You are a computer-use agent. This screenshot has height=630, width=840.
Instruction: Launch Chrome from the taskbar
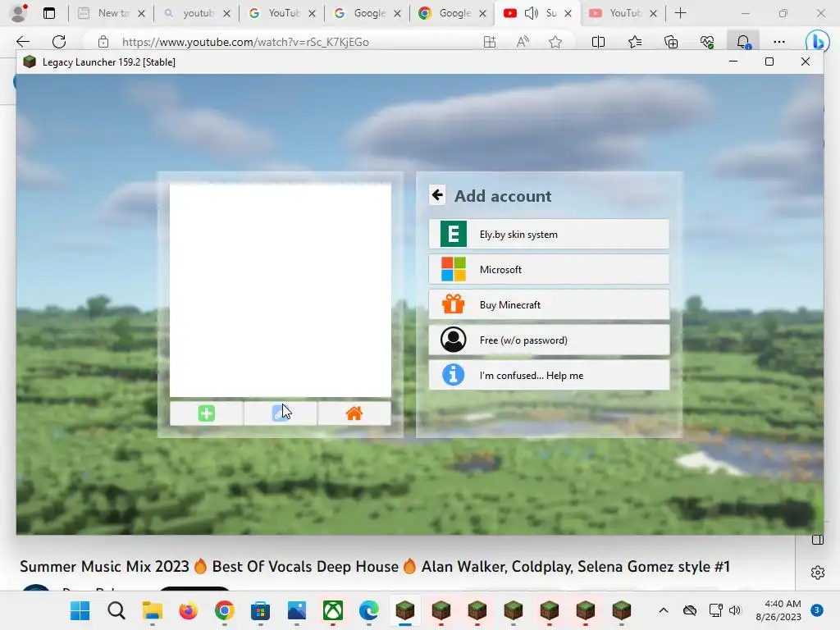(x=225, y=610)
